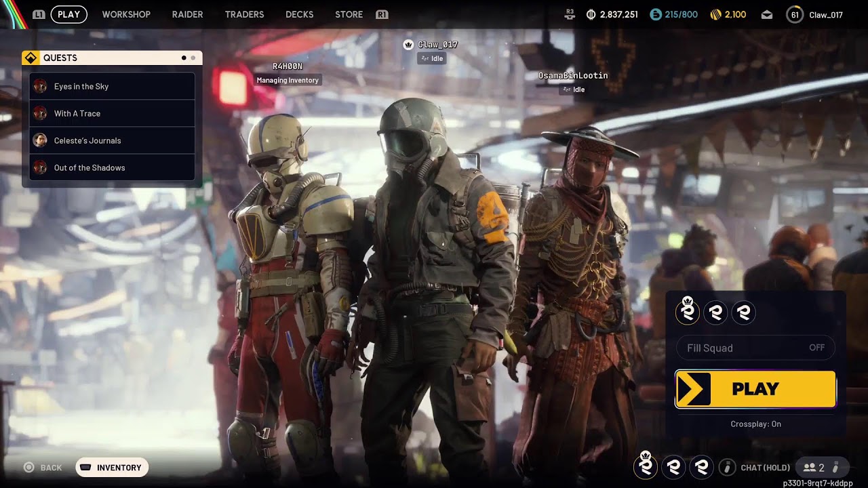Viewport: 868px width, 488px height.
Task: Select the PLAY tab in top navigation
Action: (x=68, y=14)
